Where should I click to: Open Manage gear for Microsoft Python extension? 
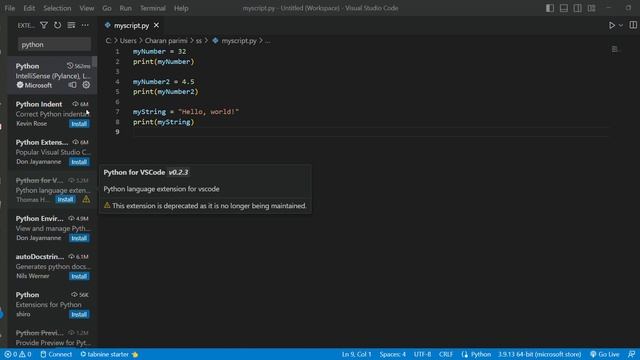coord(86,85)
